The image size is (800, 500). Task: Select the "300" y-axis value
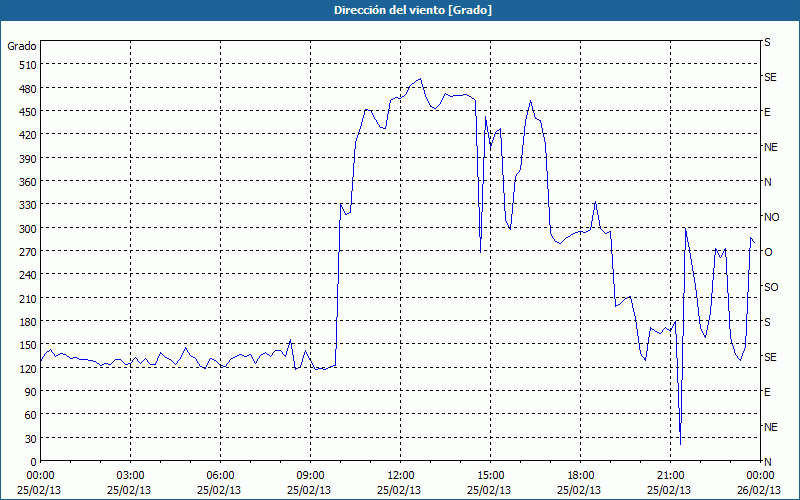(28, 229)
